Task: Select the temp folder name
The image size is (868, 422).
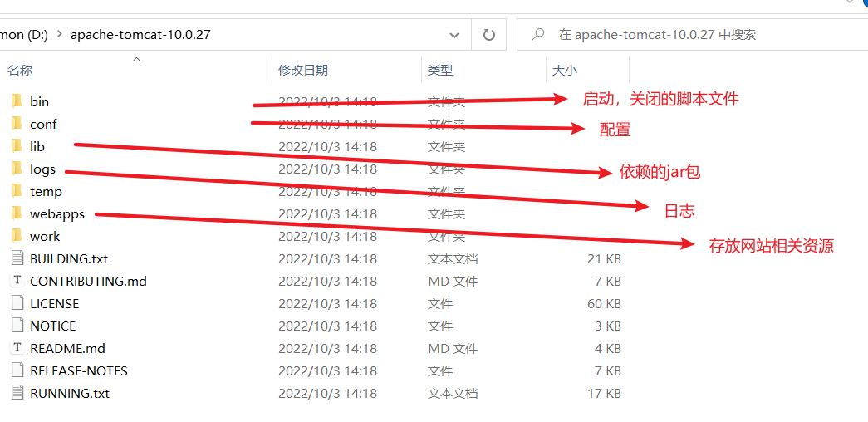Action: (46, 192)
